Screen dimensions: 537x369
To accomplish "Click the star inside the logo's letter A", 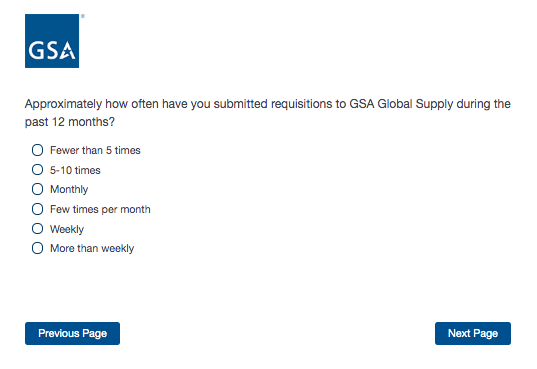I will pyautogui.click(x=67, y=53).
